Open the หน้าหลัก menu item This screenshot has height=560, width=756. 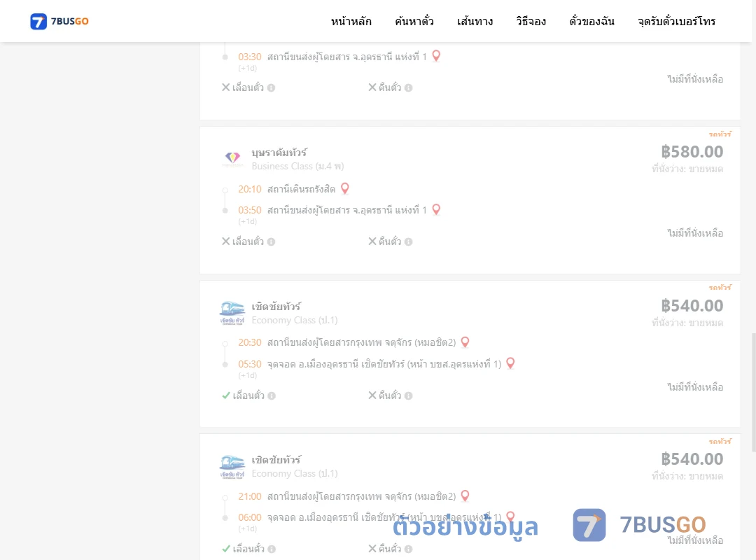[351, 21]
